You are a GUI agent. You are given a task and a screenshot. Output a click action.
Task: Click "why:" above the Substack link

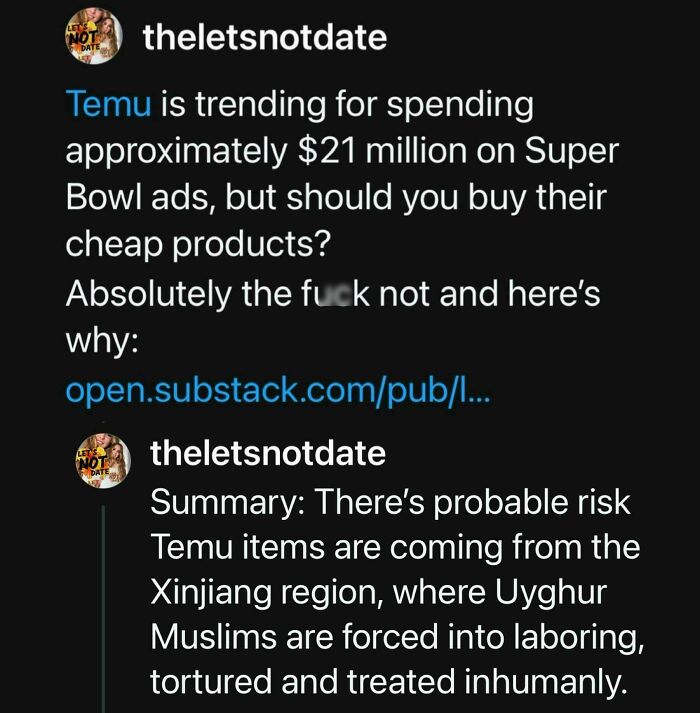(x=99, y=342)
